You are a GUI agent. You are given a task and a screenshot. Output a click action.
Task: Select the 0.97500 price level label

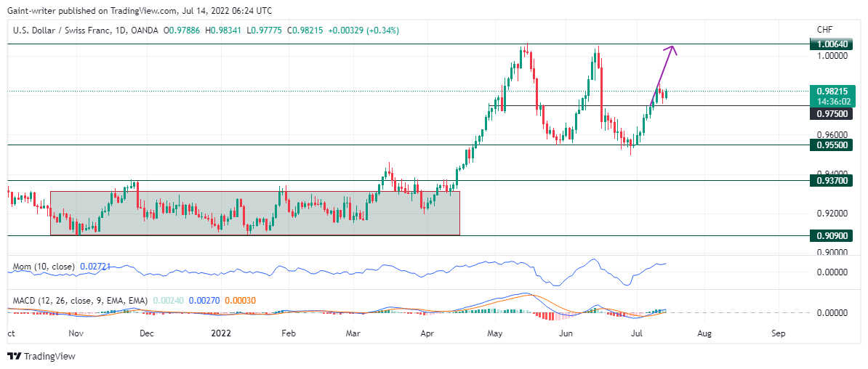(x=832, y=113)
